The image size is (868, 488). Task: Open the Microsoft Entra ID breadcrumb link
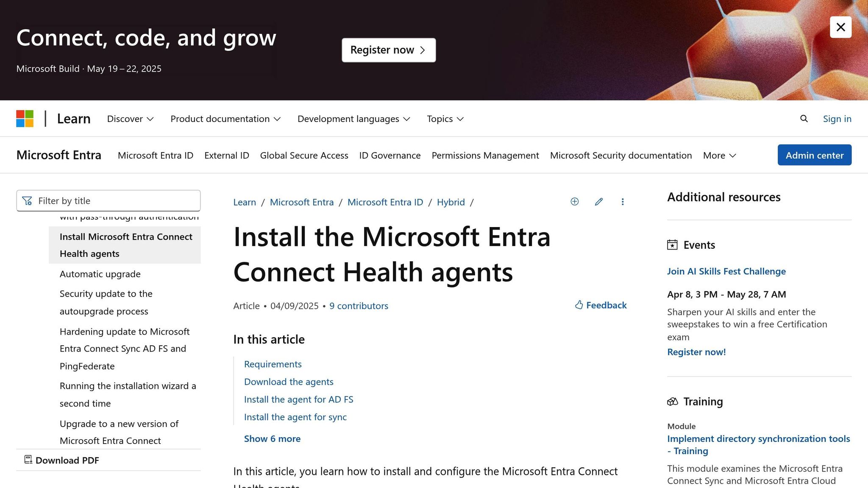pyautogui.click(x=385, y=202)
